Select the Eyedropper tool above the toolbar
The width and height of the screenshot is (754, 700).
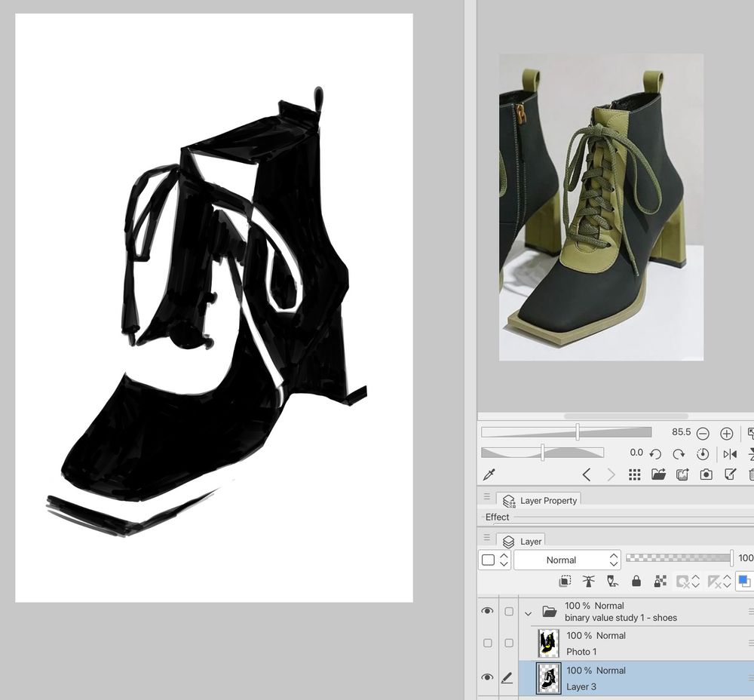point(490,474)
